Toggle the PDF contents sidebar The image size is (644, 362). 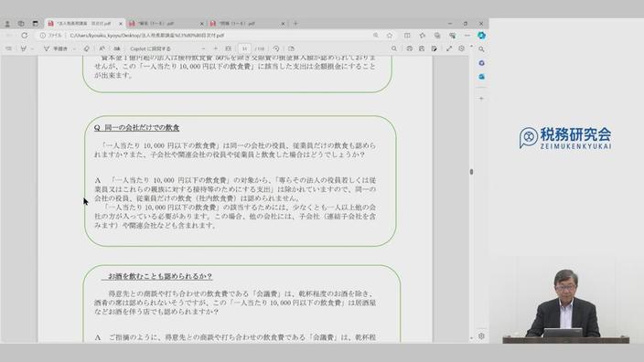tap(8, 48)
